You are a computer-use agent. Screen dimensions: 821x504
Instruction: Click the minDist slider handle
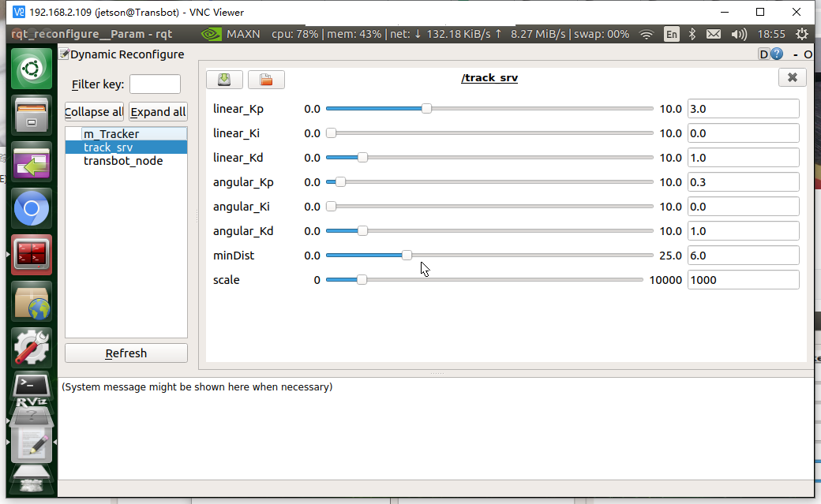407,256
